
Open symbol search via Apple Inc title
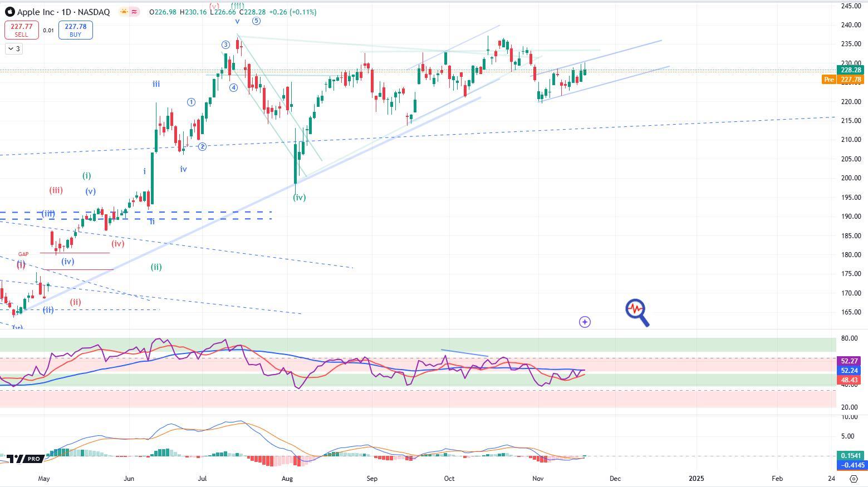coord(63,12)
